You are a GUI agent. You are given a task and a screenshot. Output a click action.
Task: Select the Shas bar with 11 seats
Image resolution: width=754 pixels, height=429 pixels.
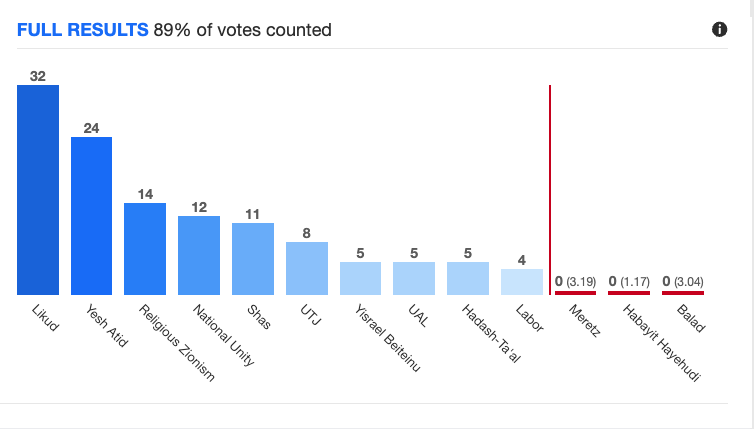pyautogui.click(x=253, y=259)
